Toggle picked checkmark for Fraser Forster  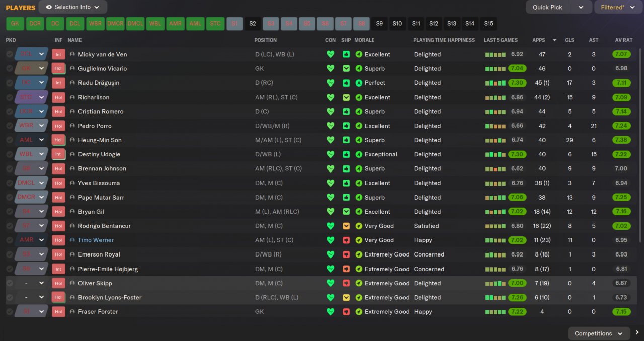[10, 312]
